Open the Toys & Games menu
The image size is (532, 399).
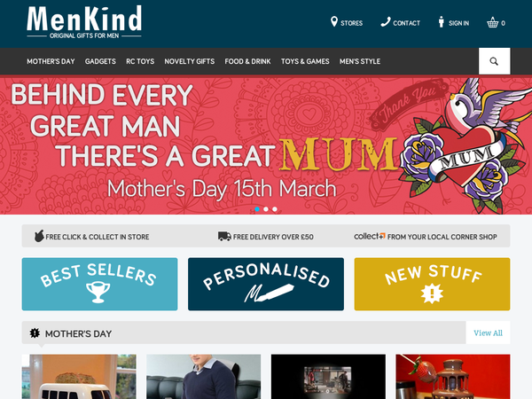click(305, 61)
